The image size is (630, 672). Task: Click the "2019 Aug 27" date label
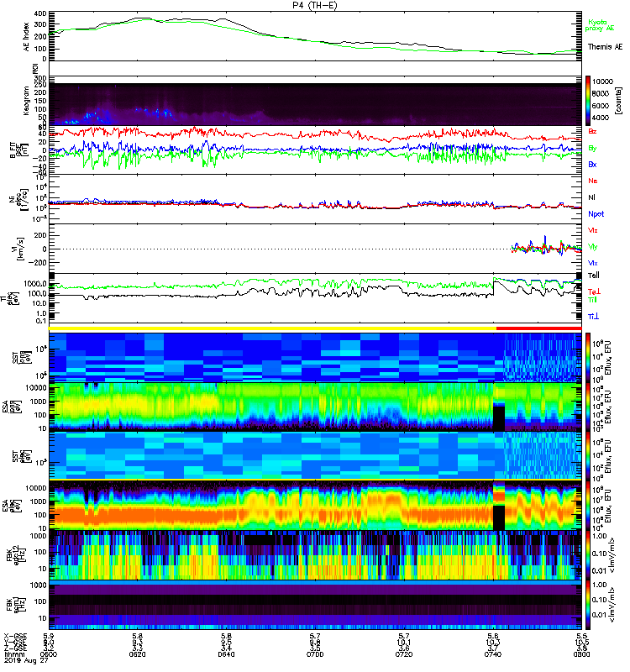click(x=26, y=660)
